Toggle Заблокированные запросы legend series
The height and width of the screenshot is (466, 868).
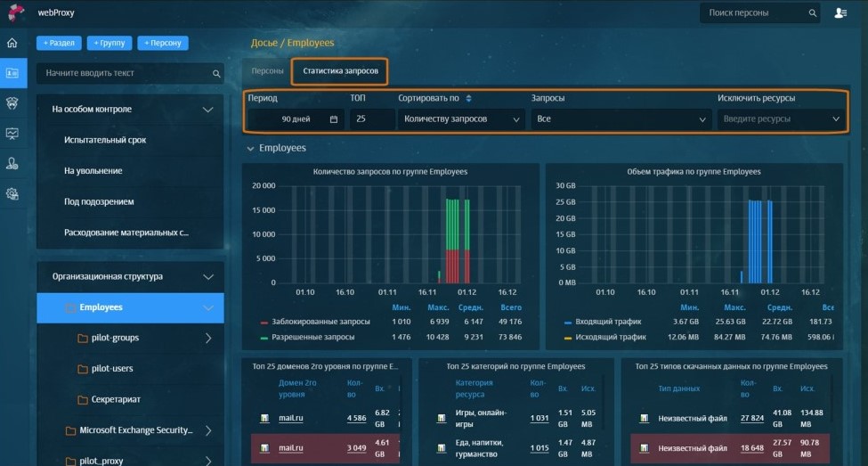(264, 322)
